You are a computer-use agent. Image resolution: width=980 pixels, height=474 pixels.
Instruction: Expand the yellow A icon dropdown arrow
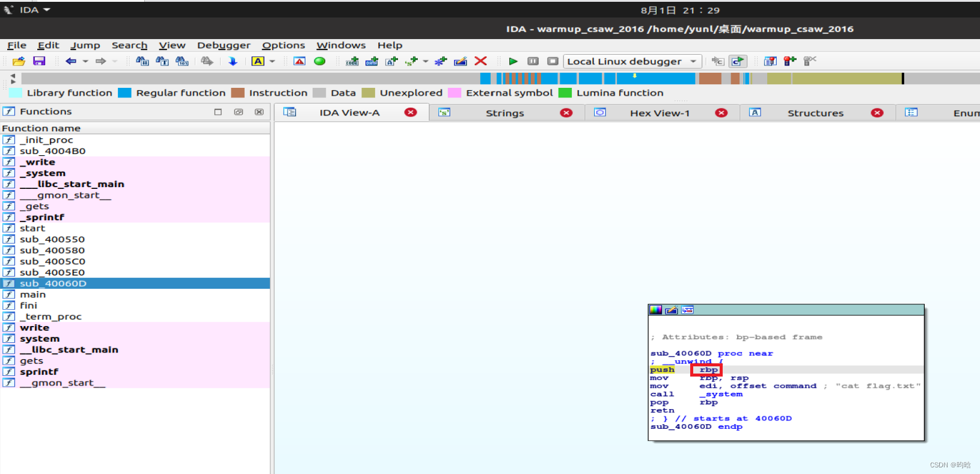pos(272,61)
